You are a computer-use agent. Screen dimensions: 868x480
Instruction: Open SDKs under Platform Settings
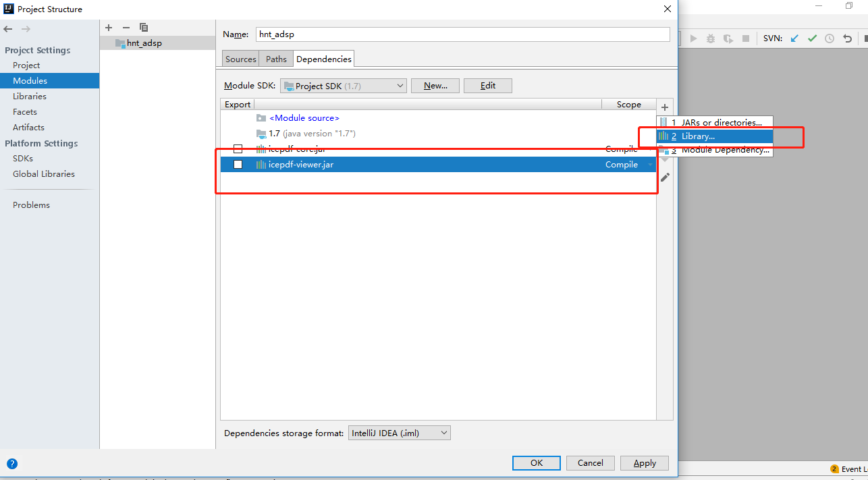23,159
